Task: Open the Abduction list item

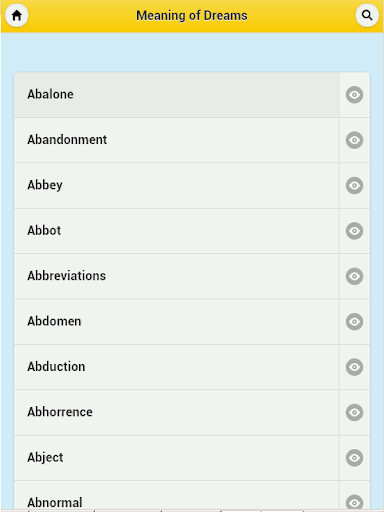Action: point(176,367)
